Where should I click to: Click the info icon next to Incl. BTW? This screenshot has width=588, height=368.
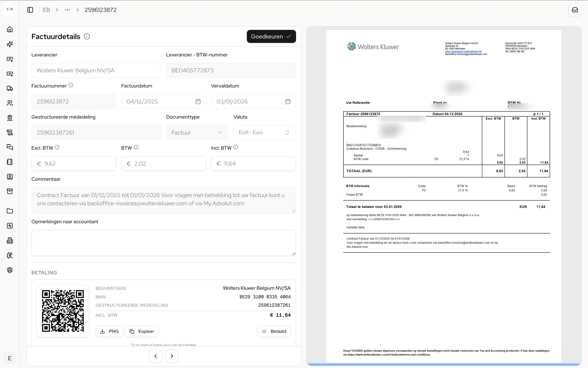[236, 147]
